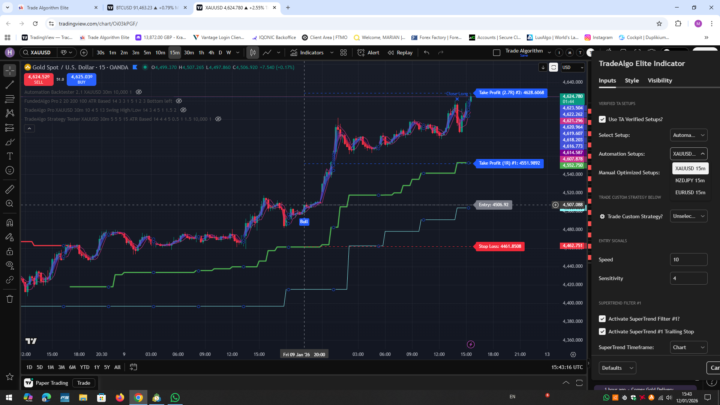Open WhatsApp from the taskbar

pyautogui.click(x=175, y=398)
